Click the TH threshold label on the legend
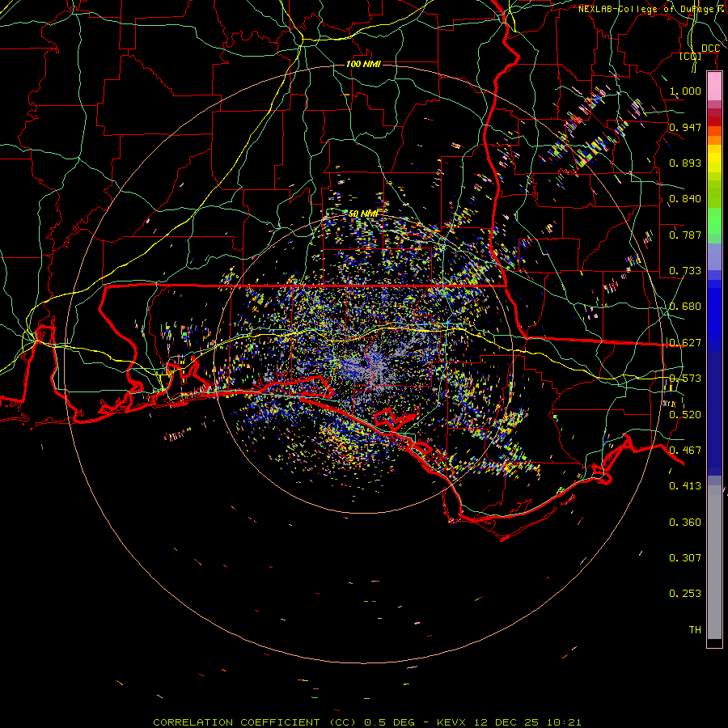This screenshot has width=728, height=728. tap(695, 630)
